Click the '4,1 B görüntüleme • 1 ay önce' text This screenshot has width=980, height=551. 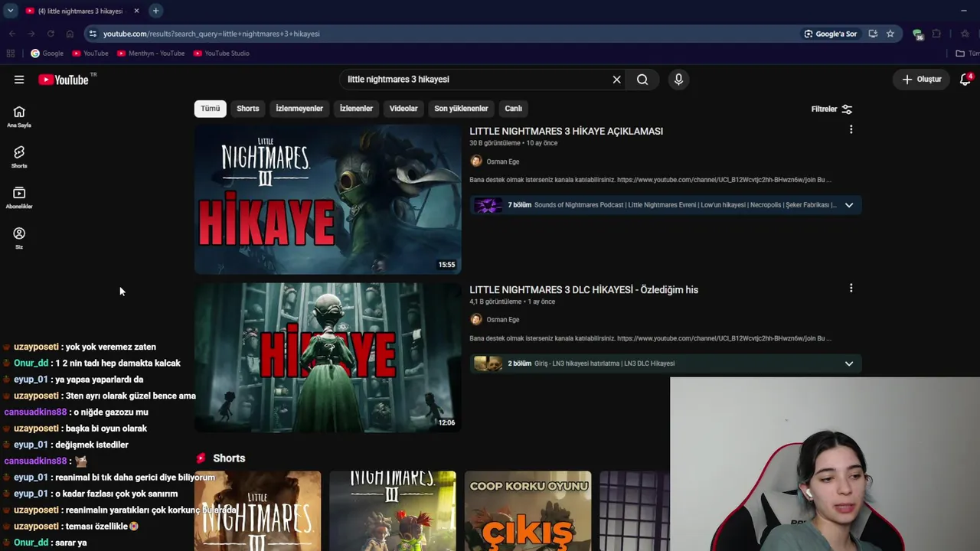(x=512, y=302)
